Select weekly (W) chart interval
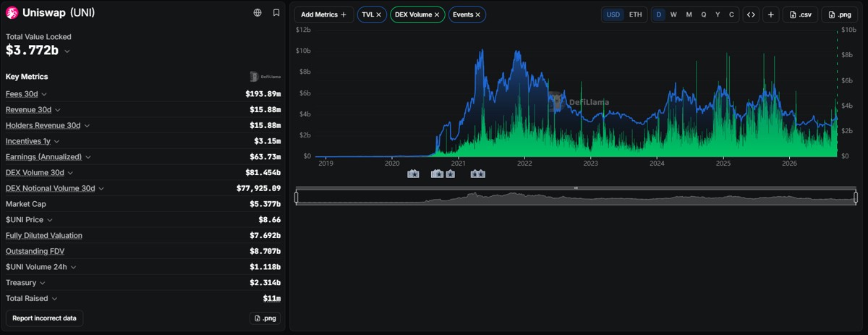The image size is (868, 335). [x=673, y=14]
